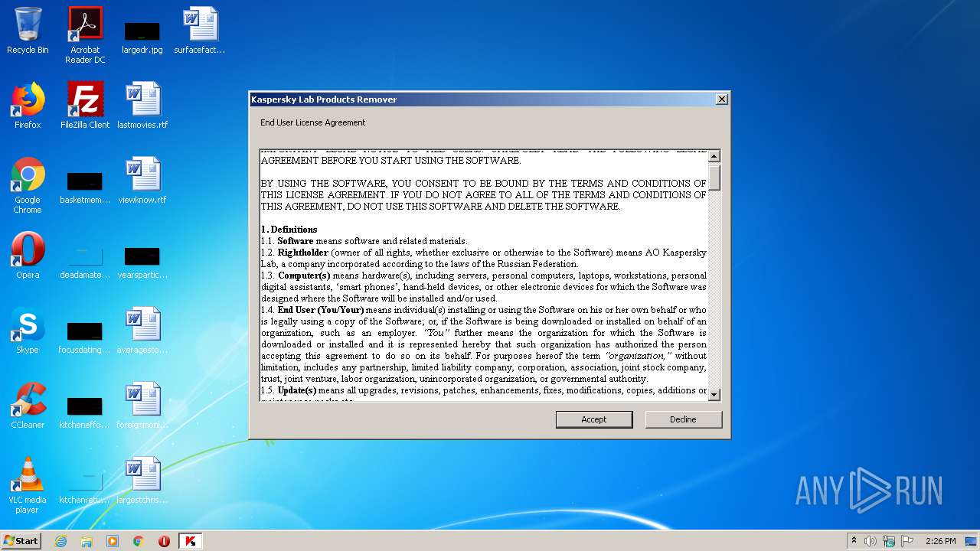The image size is (980, 551).
Task: Launch Google Chrome from desktop
Action: click(x=28, y=185)
